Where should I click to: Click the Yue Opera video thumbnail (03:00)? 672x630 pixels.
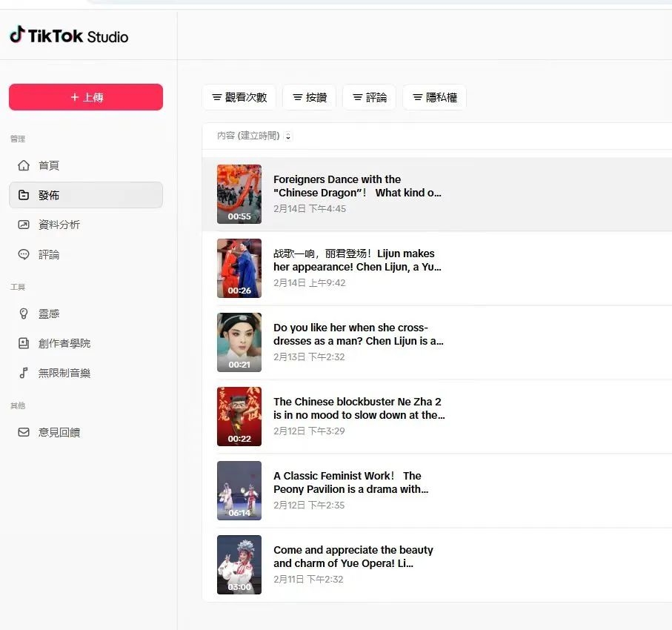pyautogui.click(x=239, y=564)
